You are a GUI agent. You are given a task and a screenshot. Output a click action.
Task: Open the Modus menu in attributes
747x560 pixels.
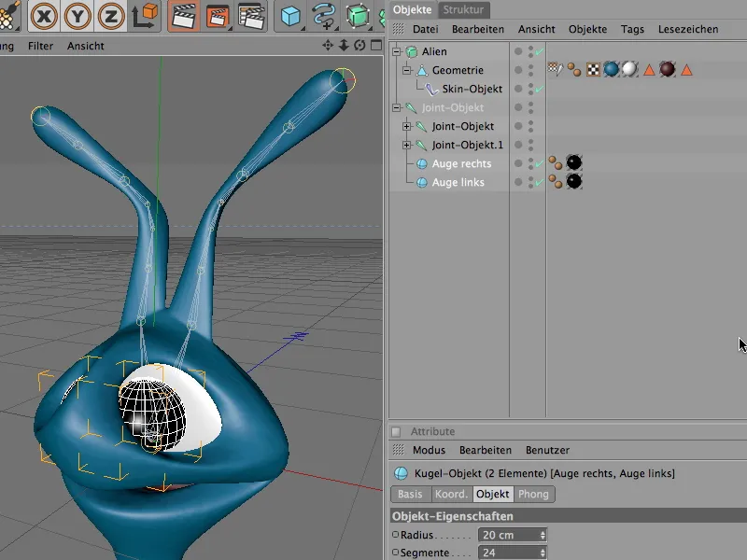429,450
